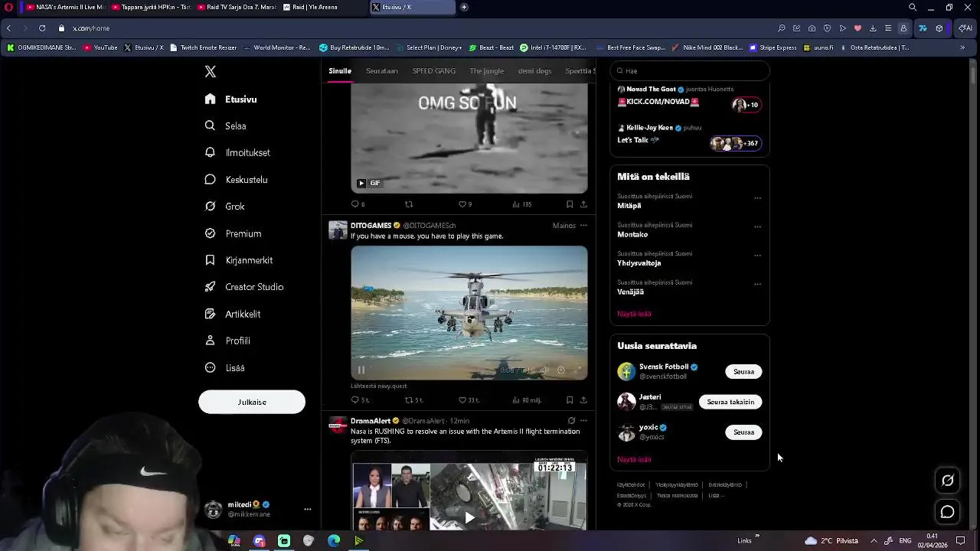This screenshot has height=551, width=980.
Task: Play the OMG SO FUN GIF
Action: 361,183
